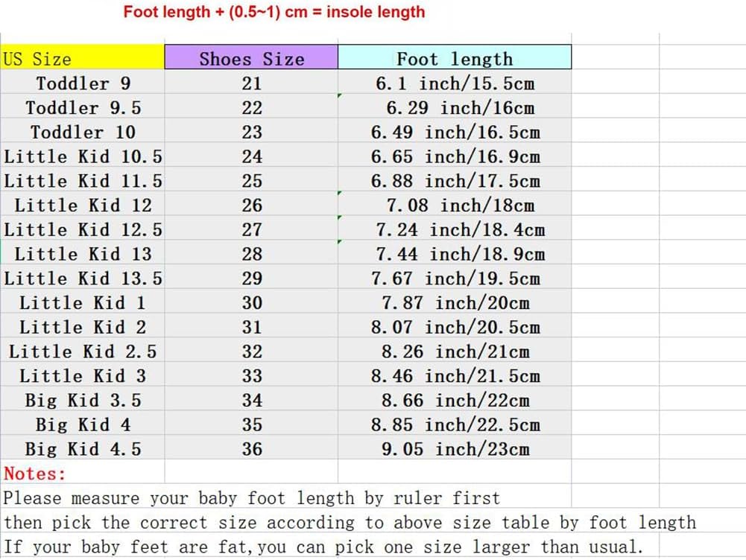Viewport: 746px width, 560px height.
Task: Click the 7.44 inch/18.9cm cell
Action: tap(455, 254)
